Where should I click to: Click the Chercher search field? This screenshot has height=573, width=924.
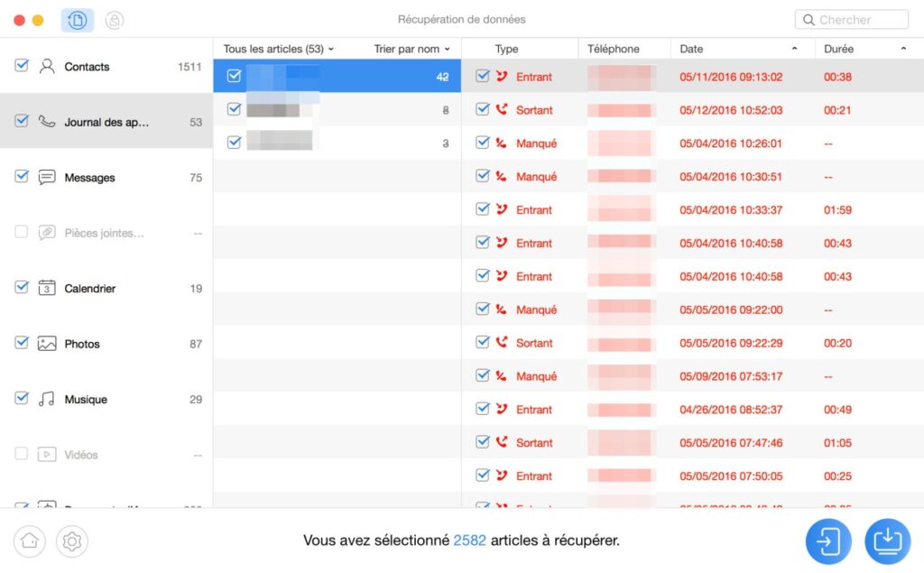coord(852,20)
